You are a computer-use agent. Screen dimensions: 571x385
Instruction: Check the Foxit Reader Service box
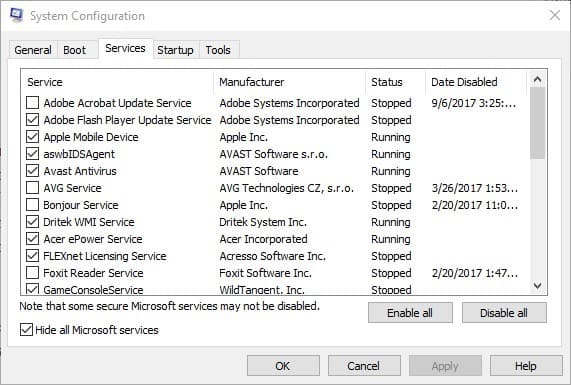click(32, 273)
